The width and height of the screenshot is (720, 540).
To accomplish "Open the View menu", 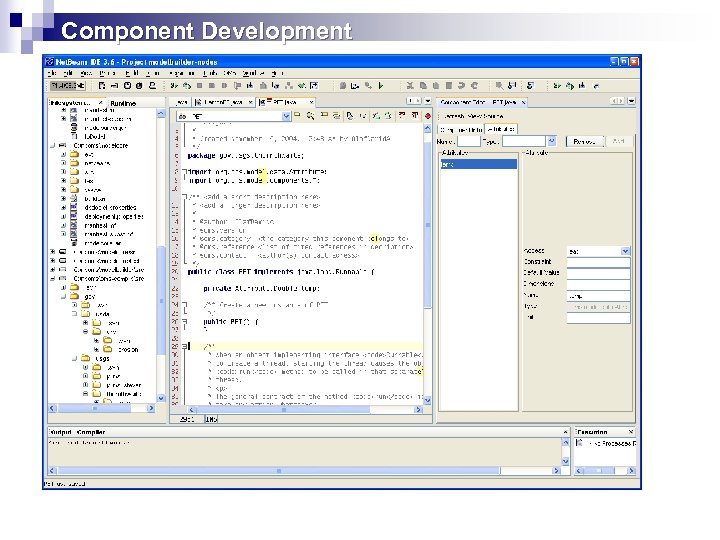I will click(86, 73).
